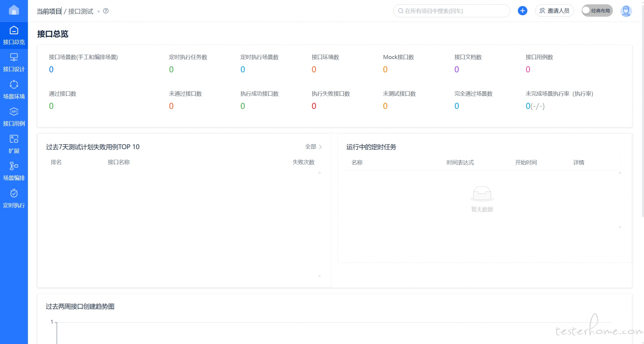This screenshot has width=644, height=344.
Task: Click the 执行成功接口数 label
Action: click(260, 94)
